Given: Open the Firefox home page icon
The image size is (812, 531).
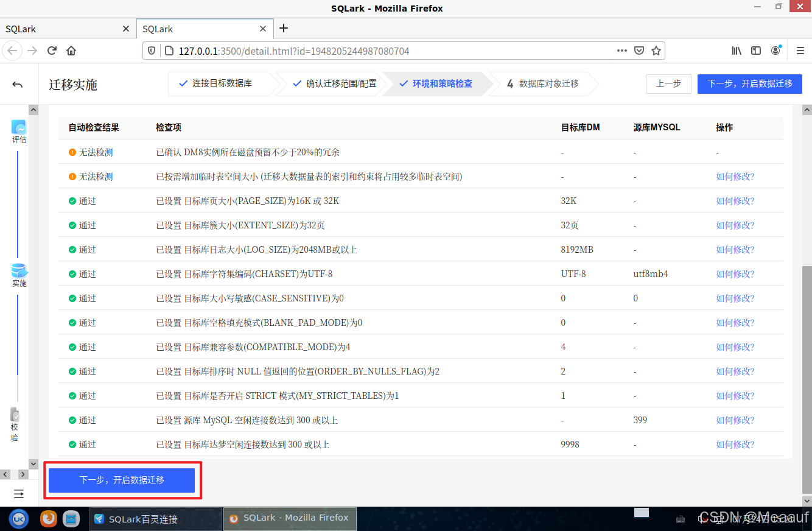Looking at the screenshot, I should tap(71, 51).
